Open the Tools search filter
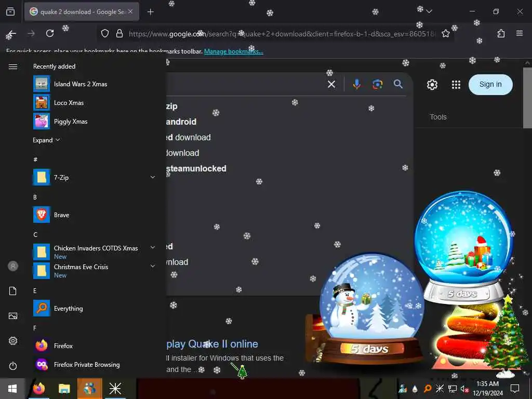 click(438, 117)
